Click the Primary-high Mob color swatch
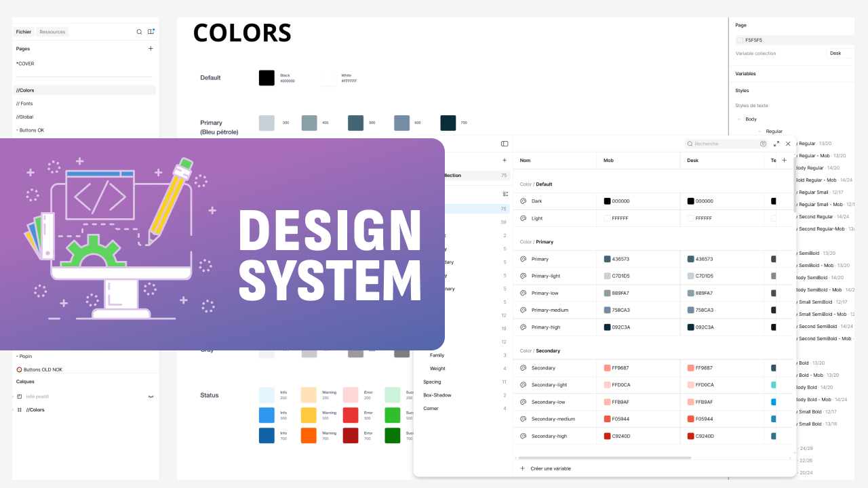Screen dimensions: 868x488 pos(608,327)
